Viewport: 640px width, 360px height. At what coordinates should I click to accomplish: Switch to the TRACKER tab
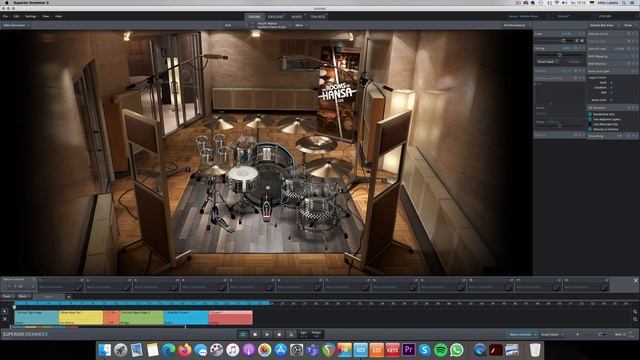(318, 17)
